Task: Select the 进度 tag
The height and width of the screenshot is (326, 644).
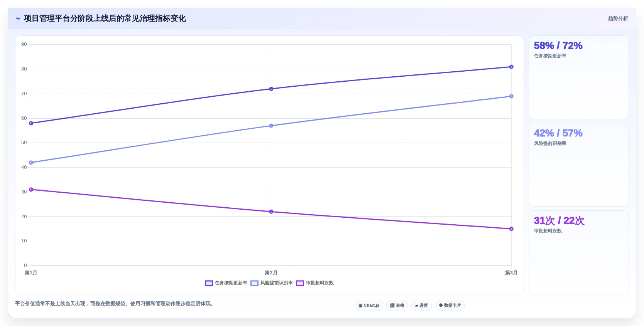Action: (421, 306)
